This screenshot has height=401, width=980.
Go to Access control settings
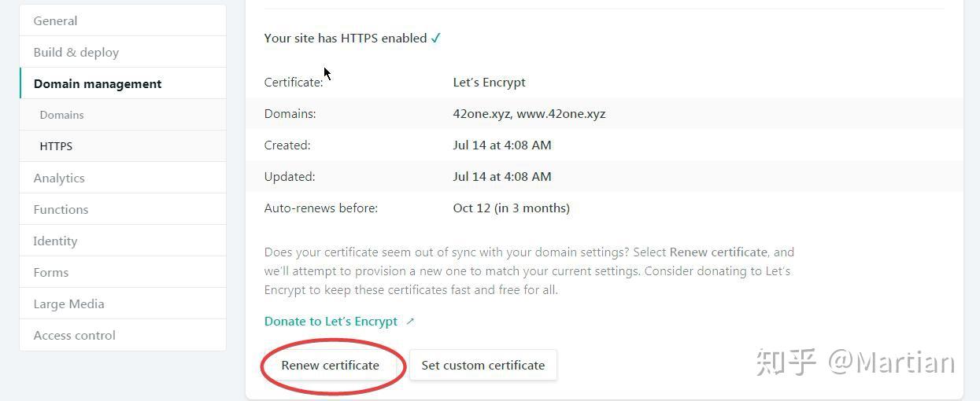click(74, 335)
